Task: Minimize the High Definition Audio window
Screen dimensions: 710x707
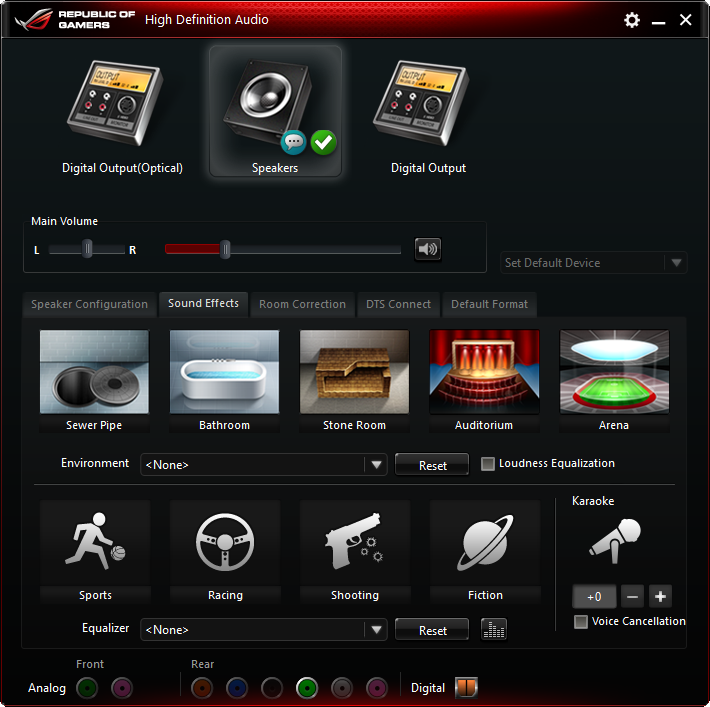Action: pyautogui.click(x=658, y=22)
